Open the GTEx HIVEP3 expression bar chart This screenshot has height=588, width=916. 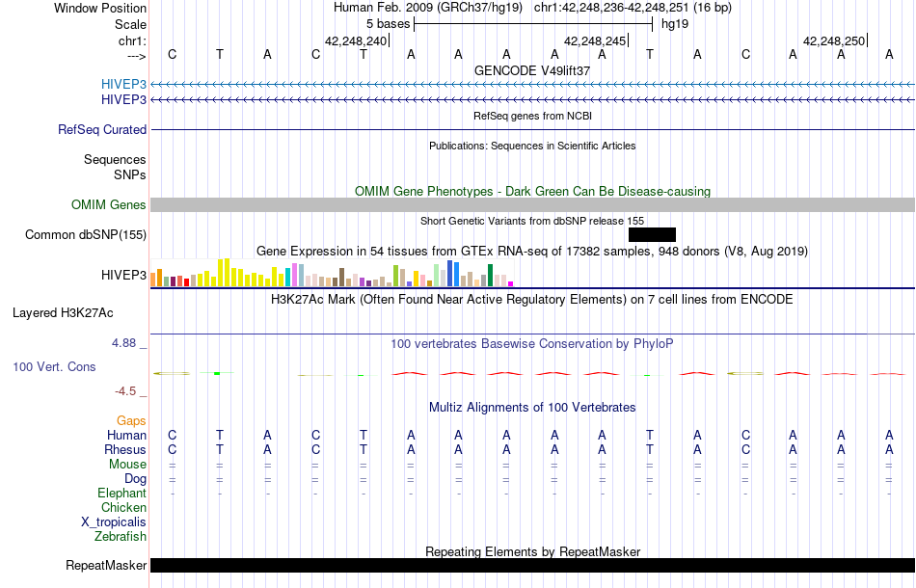pyautogui.click(x=332, y=273)
